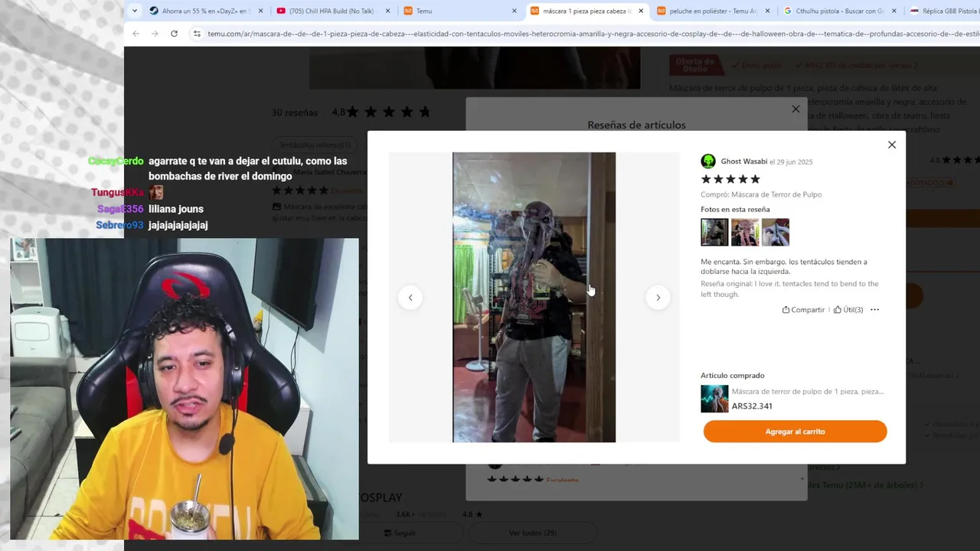Click the ARS32.341 price

(x=752, y=406)
